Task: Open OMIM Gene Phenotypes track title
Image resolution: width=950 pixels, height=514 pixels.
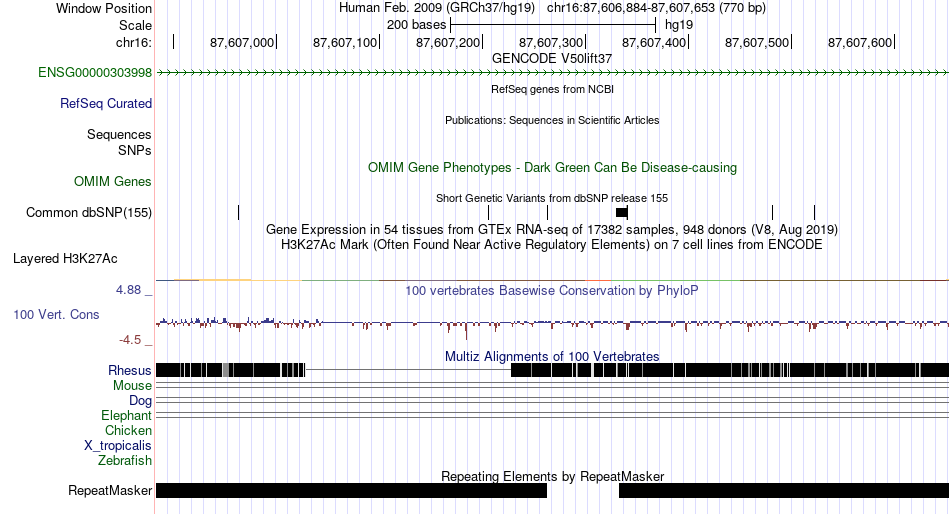Action: 553,167
